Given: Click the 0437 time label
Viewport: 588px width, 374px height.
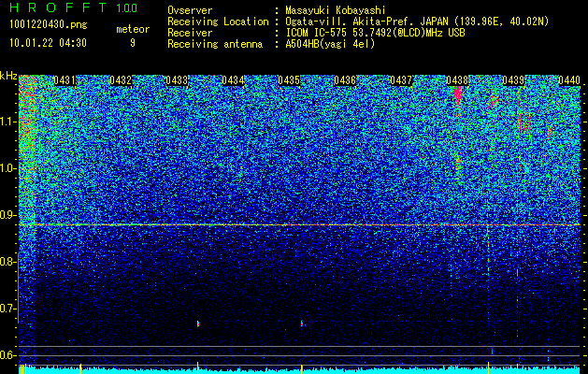Looking at the screenshot, I should (x=401, y=80).
